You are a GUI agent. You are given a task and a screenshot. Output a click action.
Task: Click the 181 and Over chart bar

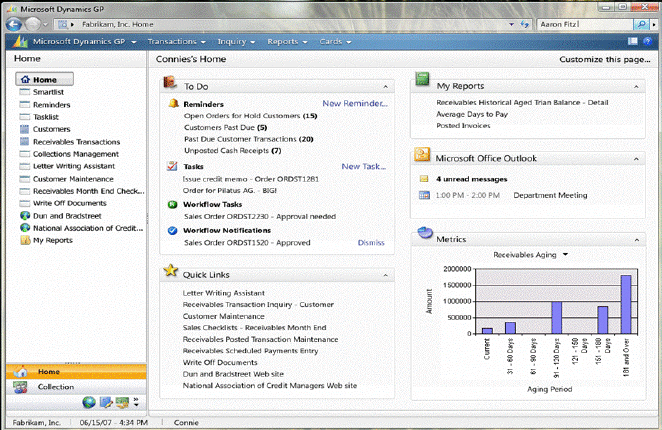tap(626, 305)
